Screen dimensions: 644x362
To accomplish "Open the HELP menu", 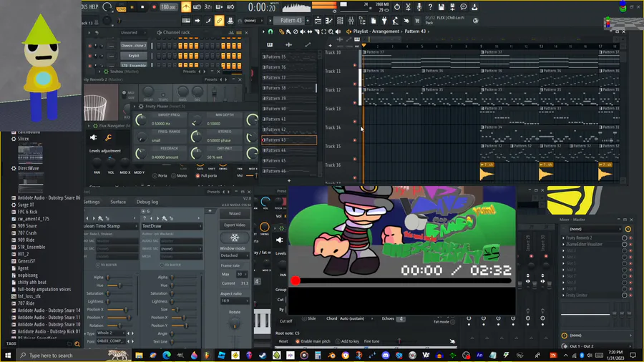I will pos(94,7).
